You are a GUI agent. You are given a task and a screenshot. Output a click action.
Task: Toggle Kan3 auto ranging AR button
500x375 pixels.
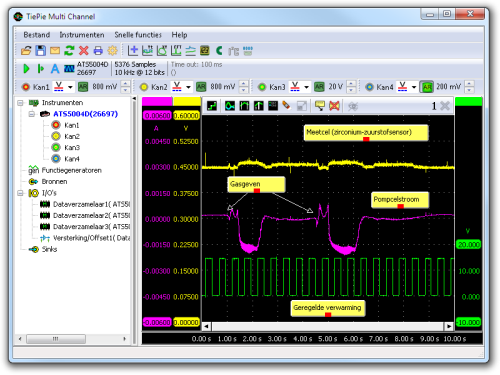tap(319, 87)
